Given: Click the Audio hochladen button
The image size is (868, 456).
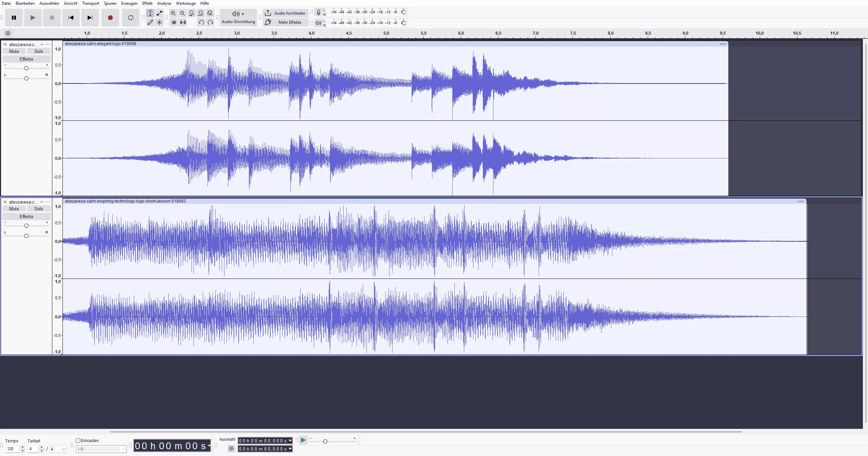Looking at the screenshot, I should click(x=286, y=13).
